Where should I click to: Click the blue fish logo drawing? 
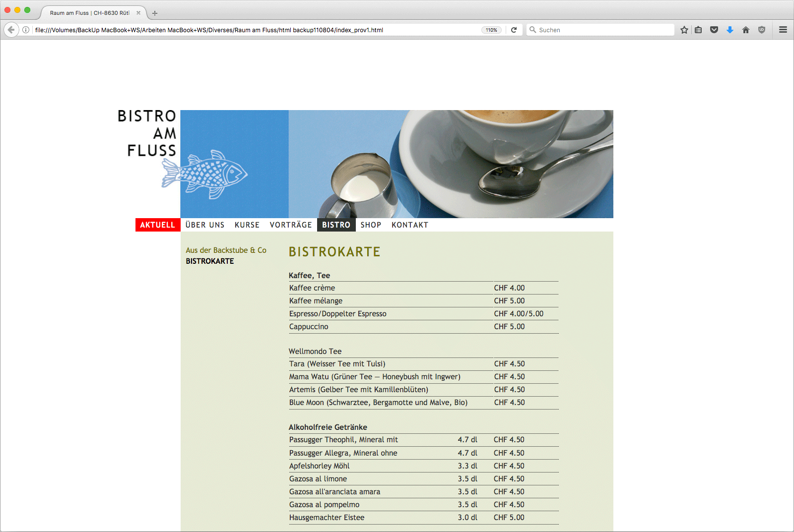point(204,175)
